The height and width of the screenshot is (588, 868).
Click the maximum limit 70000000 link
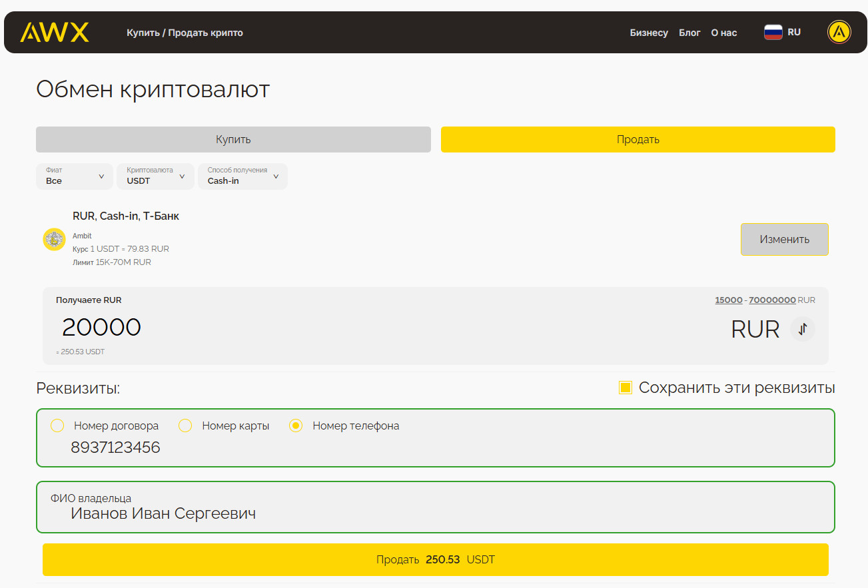pos(772,300)
